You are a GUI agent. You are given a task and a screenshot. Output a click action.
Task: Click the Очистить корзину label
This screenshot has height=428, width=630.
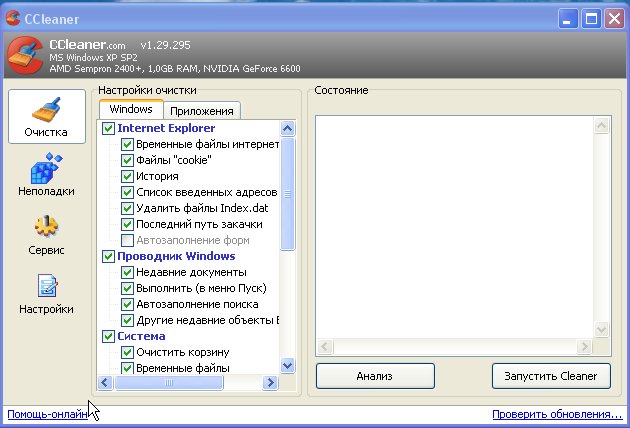click(183, 352)
